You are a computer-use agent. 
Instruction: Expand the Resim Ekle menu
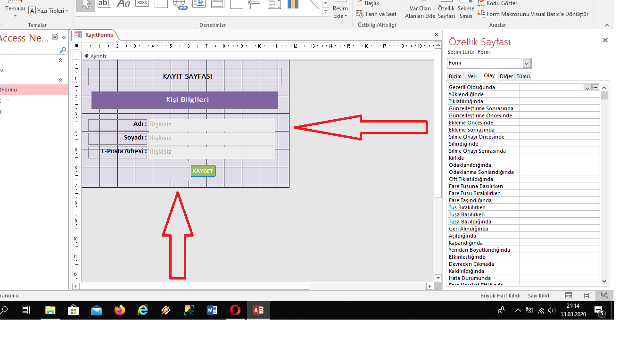click(340, 12)
